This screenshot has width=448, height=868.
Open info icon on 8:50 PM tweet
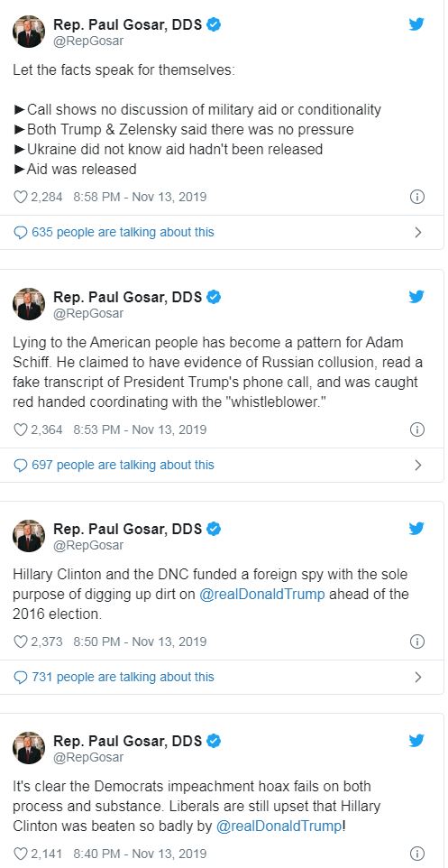pos(417,641)
